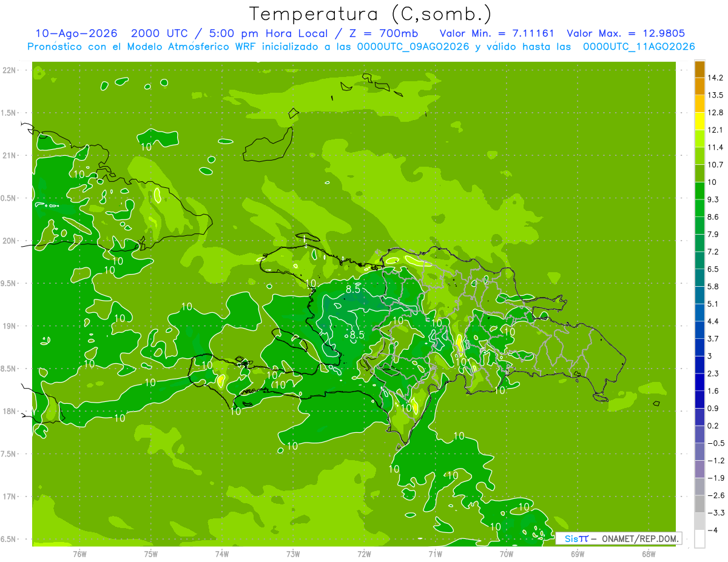Click the "75W" longitude axis label
This screenshot has width=728, height=562.
pyautogui.click(x=151, y=554)
